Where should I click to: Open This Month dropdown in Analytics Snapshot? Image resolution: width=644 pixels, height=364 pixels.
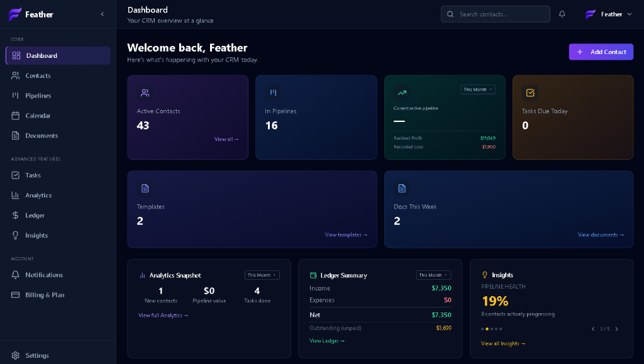262,275
